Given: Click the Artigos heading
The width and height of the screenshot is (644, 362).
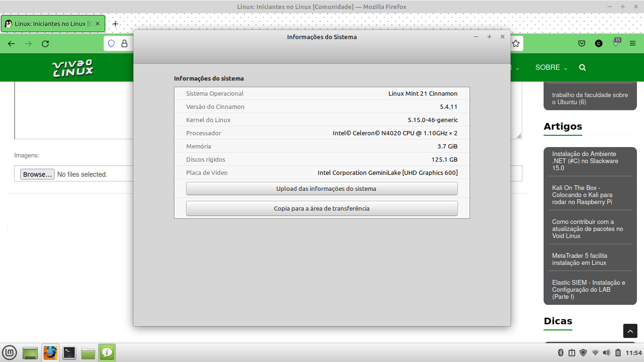Looking at the screenshot, I should pos(562,126).
